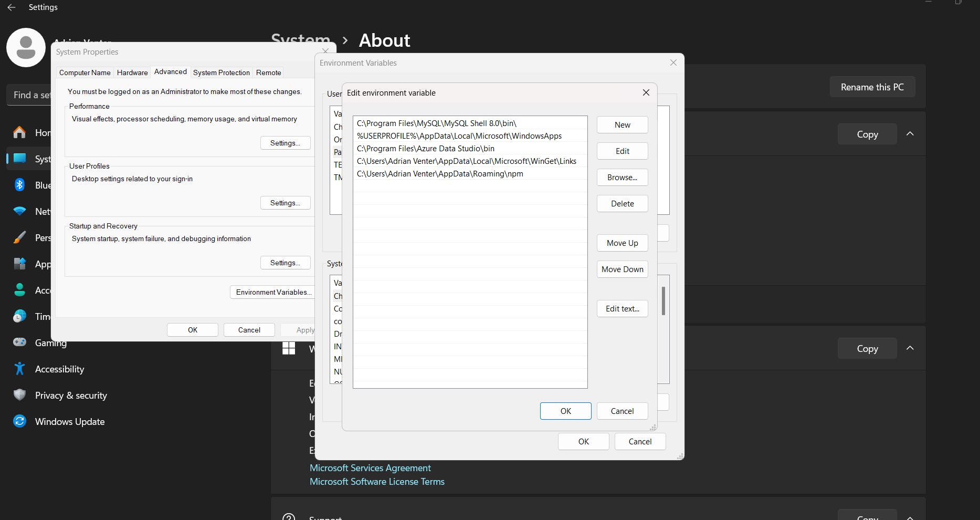Switch to the Hardware tab
980x520 pixels.
pyautogui.click(x=132, y=72)
